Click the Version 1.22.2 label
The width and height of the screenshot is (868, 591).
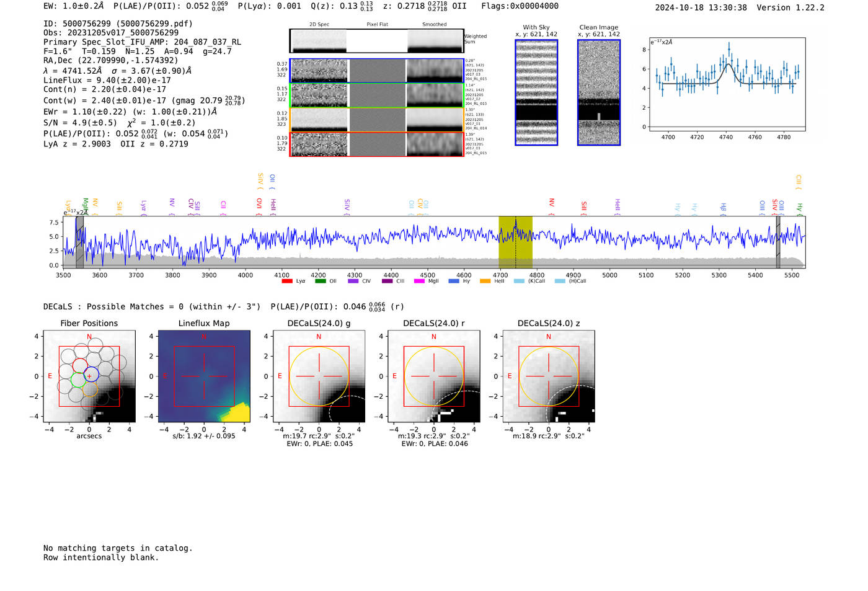click(x=790, y=7)
